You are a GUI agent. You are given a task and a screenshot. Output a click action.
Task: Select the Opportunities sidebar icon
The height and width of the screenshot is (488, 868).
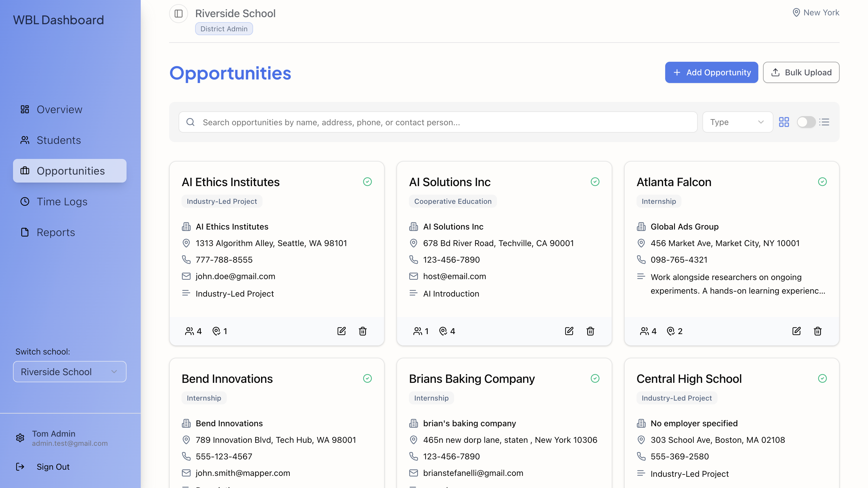point(25,171)
